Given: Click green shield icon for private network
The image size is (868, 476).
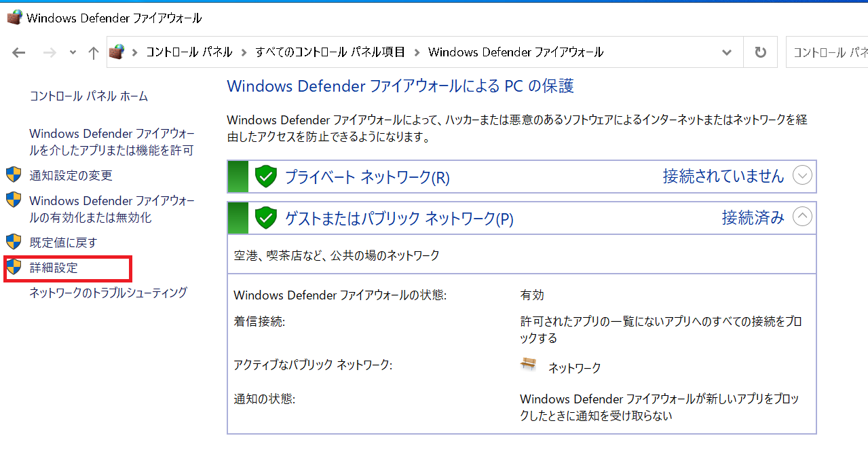Looking at the screenshot, I should pos(266,177).
